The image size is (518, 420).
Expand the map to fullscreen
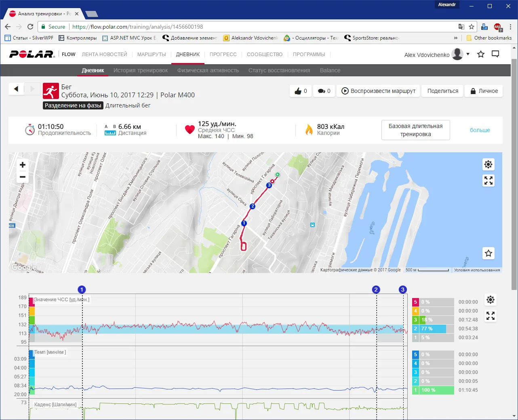(489, 181)
